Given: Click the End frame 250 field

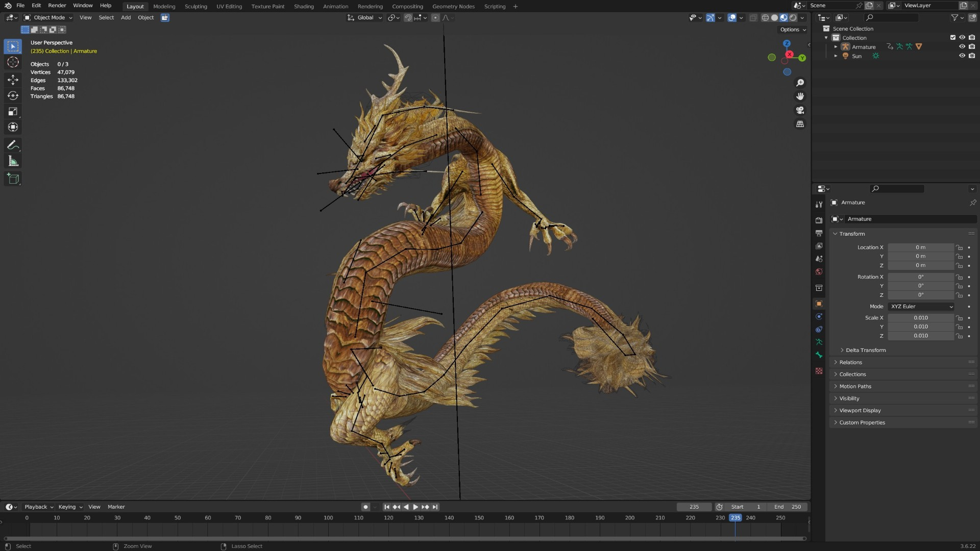Looking at the screenshot, I should (787, 507).
